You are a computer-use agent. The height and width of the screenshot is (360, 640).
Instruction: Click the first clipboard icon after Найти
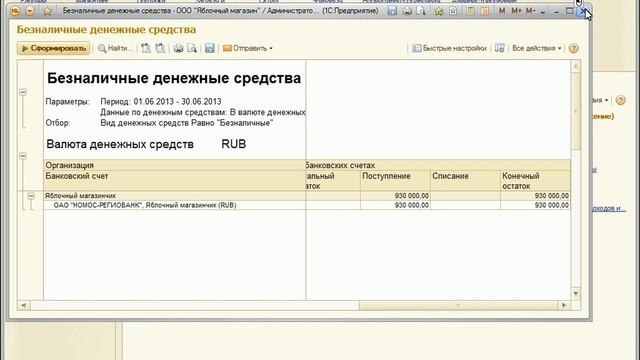146,48
